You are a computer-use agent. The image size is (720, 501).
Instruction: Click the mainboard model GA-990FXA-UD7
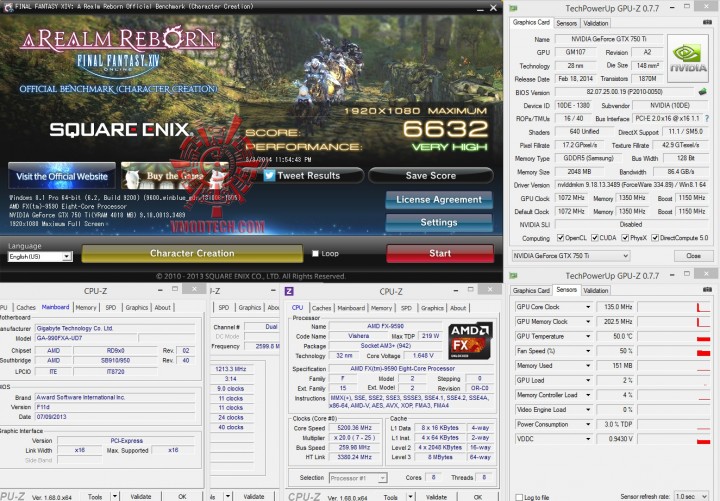point(85,338)
